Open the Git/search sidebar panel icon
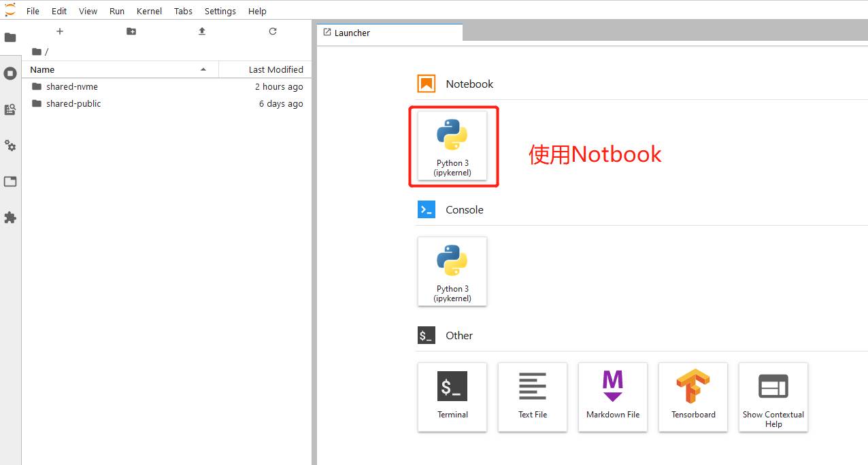Screen dimensions: 868x465 pos(10,109)
